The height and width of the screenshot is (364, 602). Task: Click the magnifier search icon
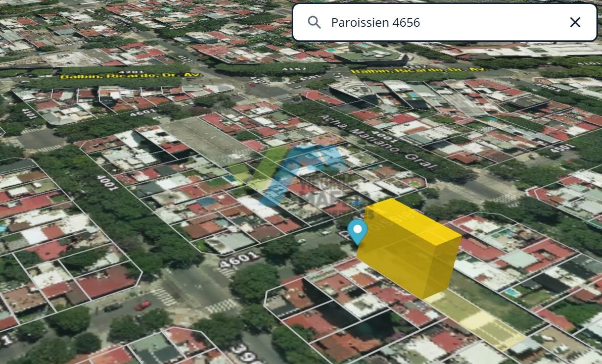pos(314,22)
